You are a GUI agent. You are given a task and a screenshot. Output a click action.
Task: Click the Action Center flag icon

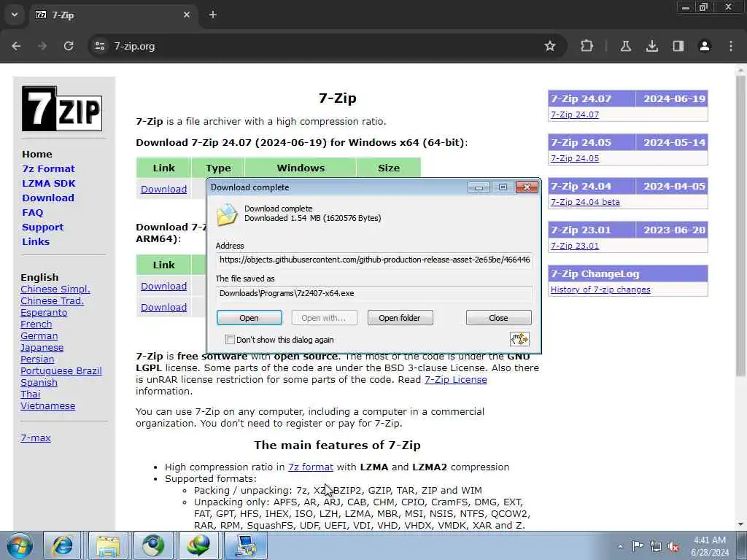tap(638, 545)
